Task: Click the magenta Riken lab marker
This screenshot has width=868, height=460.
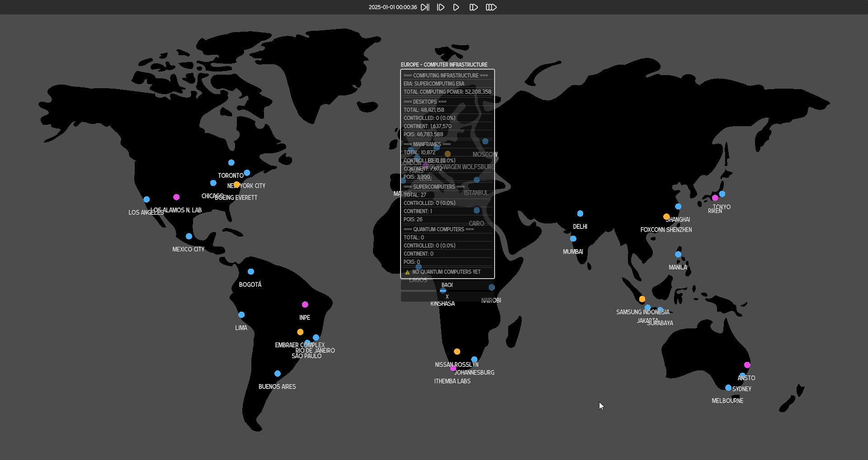Action: pyautogui.click(x=715, y=198)
